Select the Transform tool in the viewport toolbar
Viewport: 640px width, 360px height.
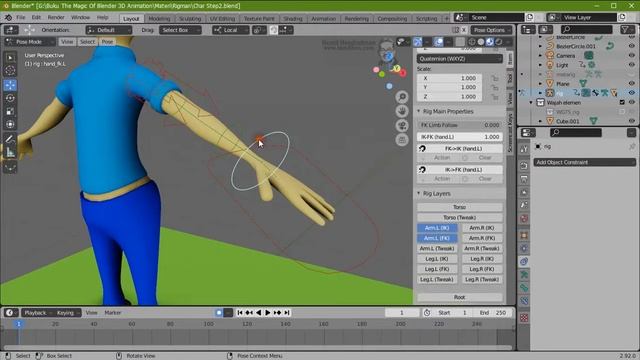tap(10, 124)
